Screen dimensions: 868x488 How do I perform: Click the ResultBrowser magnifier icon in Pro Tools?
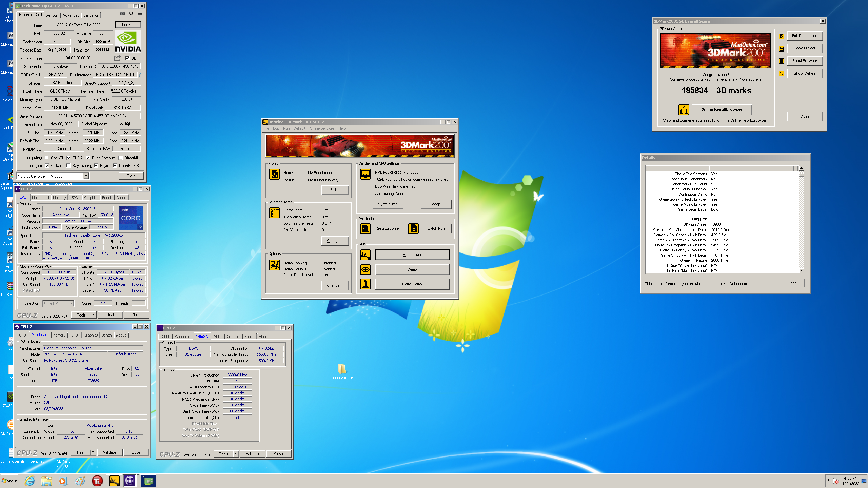point(365,229)
